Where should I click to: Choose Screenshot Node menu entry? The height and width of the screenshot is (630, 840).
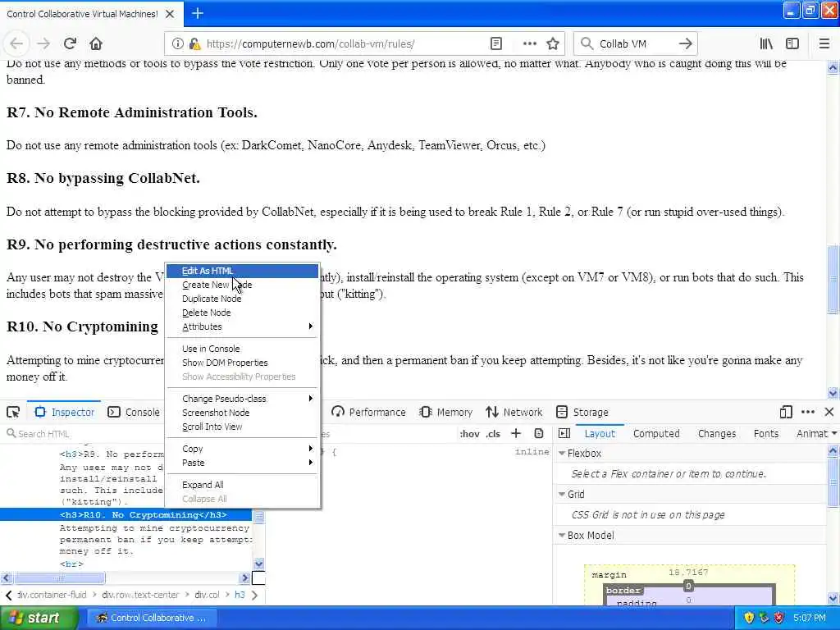(242, 413)
